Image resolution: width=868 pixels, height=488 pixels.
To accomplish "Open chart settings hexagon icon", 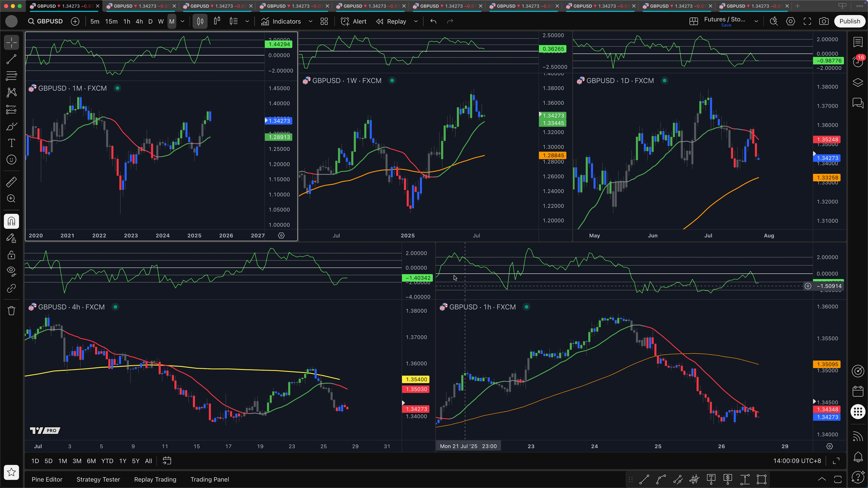I will pyautogui.click(x=790, y=21).
